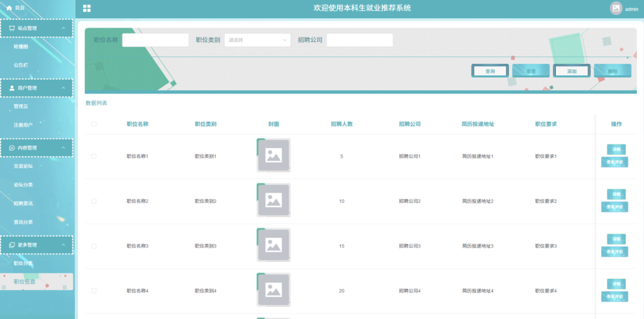Open the cover thumbnail of 职位名称4
Screen dimensions: 644x319
pos(274,289)
